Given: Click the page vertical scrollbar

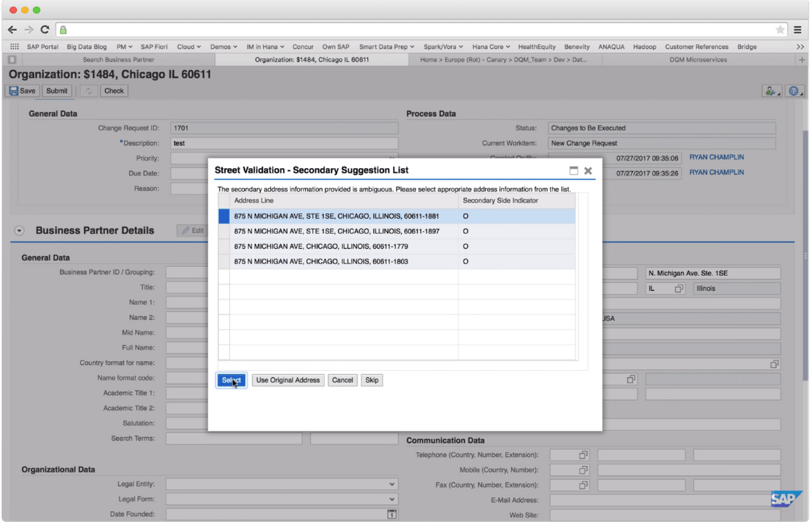Looking at the screenshot, I should [805, 255].
